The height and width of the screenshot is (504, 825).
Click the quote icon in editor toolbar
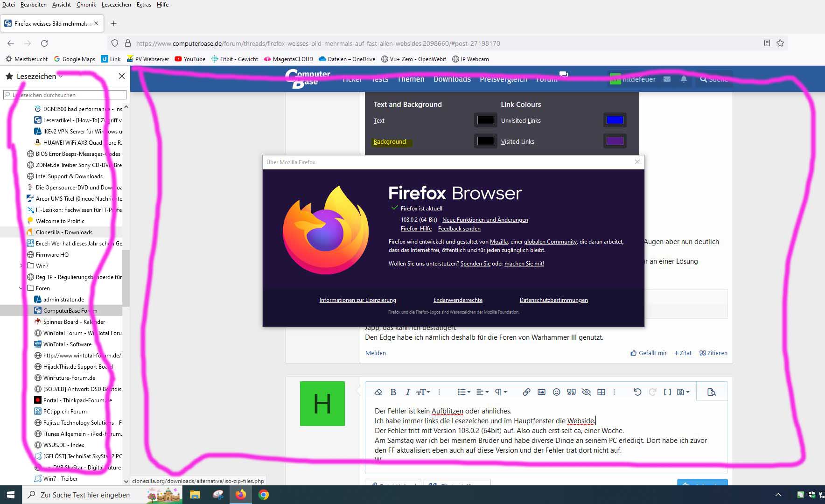point(571,392)
